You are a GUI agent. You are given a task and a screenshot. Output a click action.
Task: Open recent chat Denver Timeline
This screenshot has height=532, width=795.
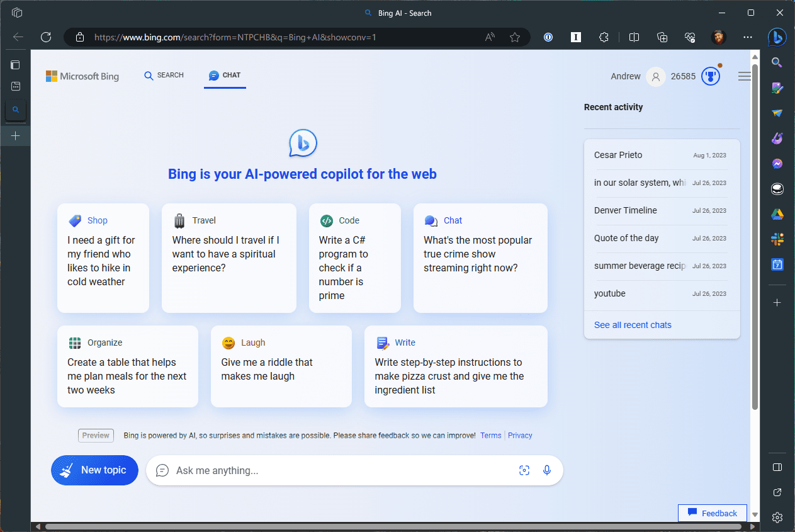pyautogui.click(x=660, y=210)
